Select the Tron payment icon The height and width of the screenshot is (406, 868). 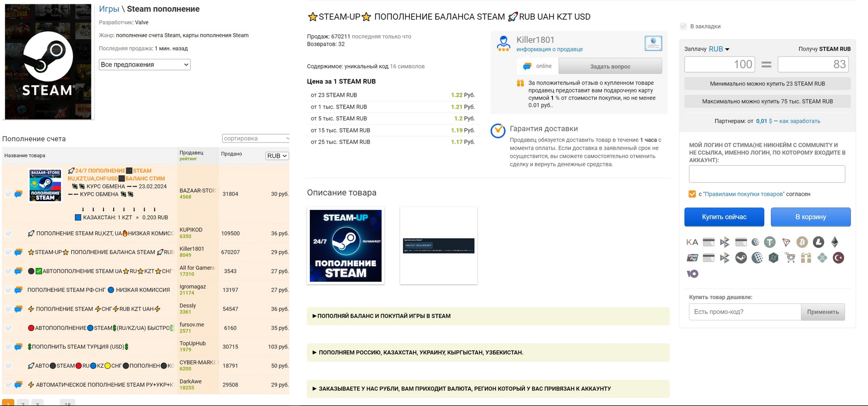[786, 242]
